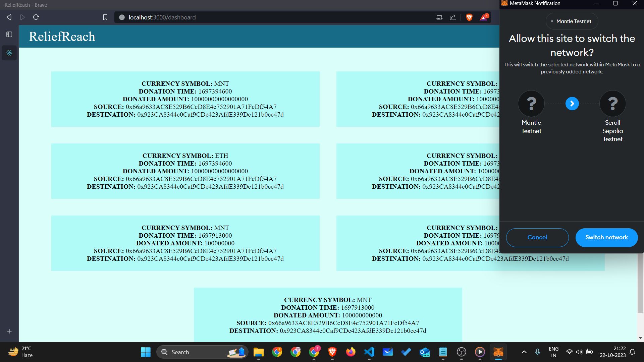Click Cancel button in MetaMask dialog
This screenshot has width=644, height=362.
(537, 237)
